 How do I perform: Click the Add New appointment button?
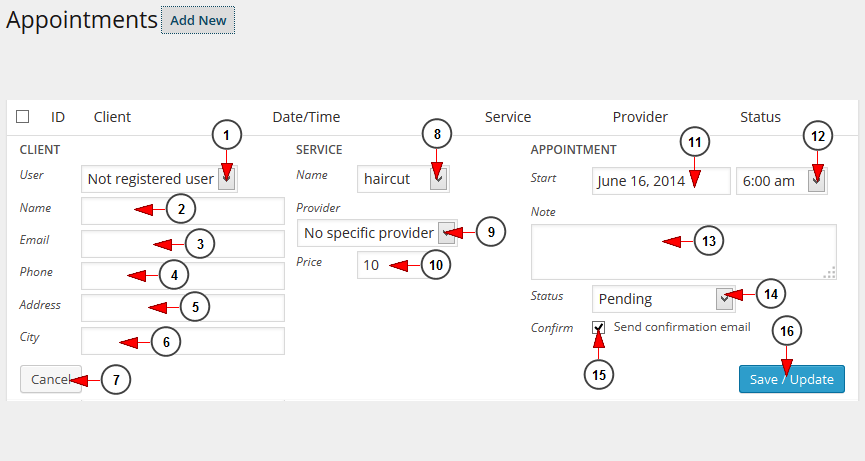pyautogui.click(x=198, y=20)
